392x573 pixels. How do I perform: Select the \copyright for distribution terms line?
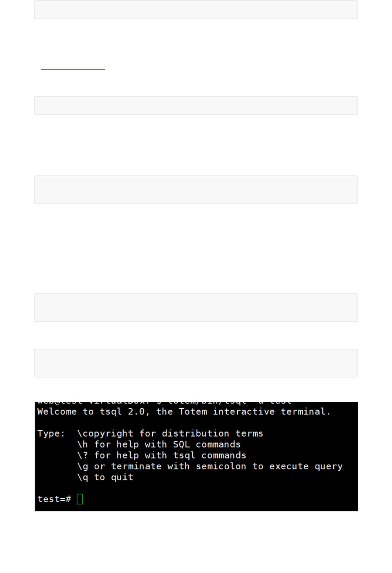(170, 433)
